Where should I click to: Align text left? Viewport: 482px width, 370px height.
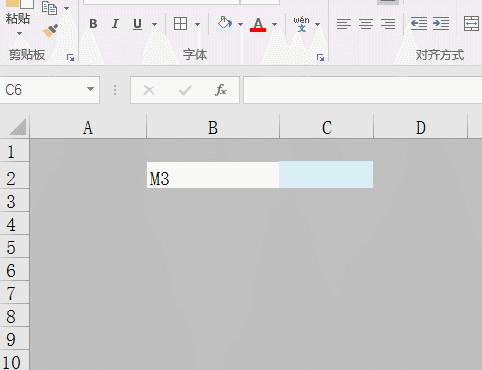pyautogui.click(x=344, y=24)
